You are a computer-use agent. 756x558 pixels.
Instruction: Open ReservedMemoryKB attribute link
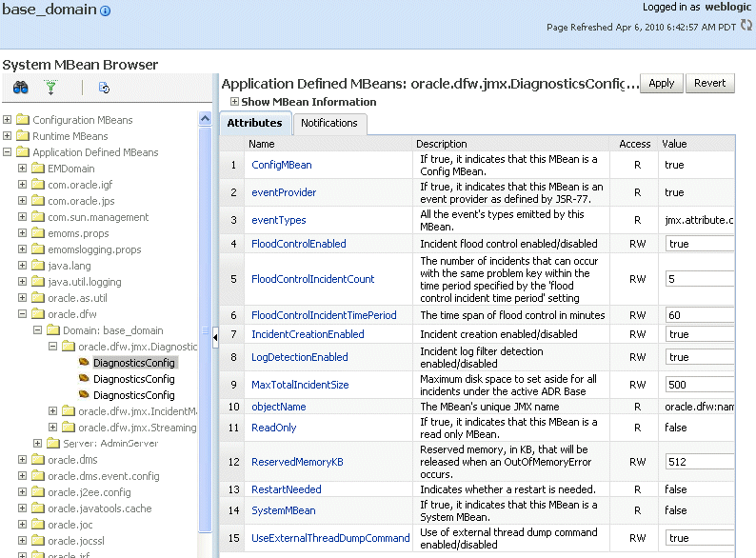(297, 462)
